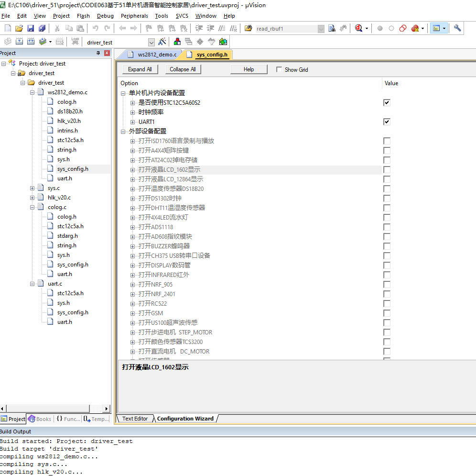Click the New file icon
Screen dimensions: 476x476
(8, 28)
